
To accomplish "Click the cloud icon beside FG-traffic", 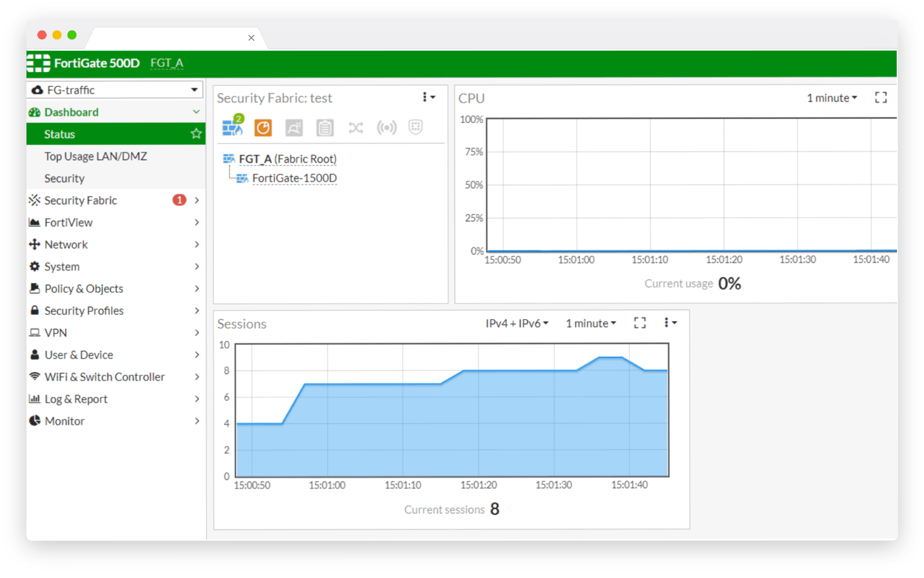I will 37,90.
